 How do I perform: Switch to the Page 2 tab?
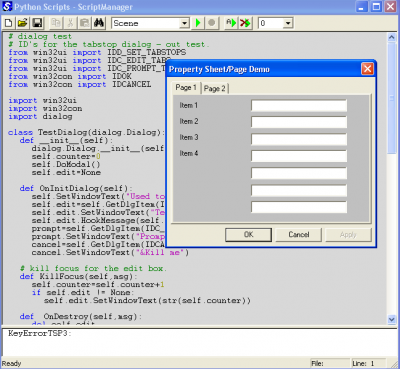coord(214,89)
